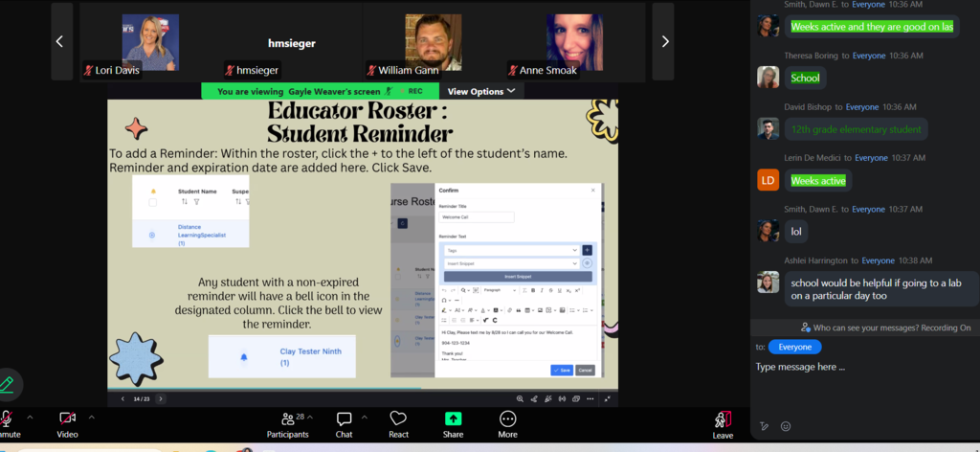Close the shared Confirm dialog with X
The height and width of the screenshot is (452, 980).
[593, 190]
